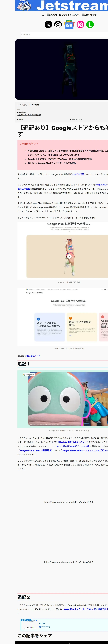Click article title breadcrumb link
The image size is (108, 644).
pos(29,115)
